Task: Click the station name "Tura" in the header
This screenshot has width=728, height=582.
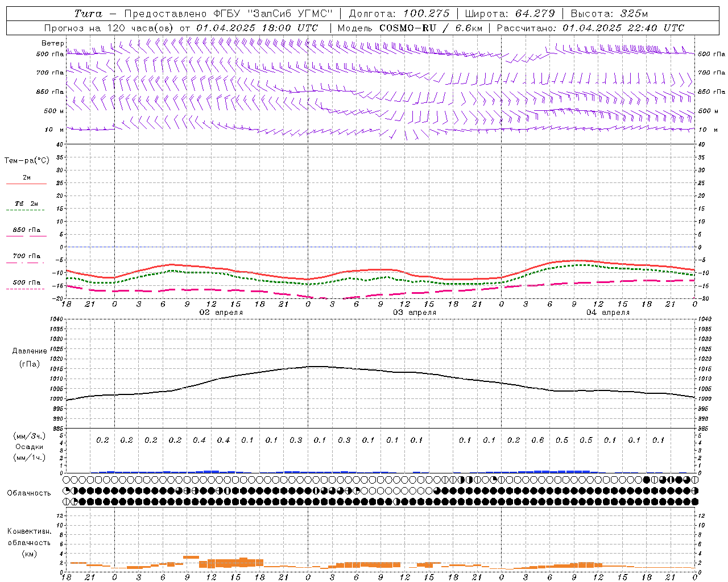Action: [88, 14]
